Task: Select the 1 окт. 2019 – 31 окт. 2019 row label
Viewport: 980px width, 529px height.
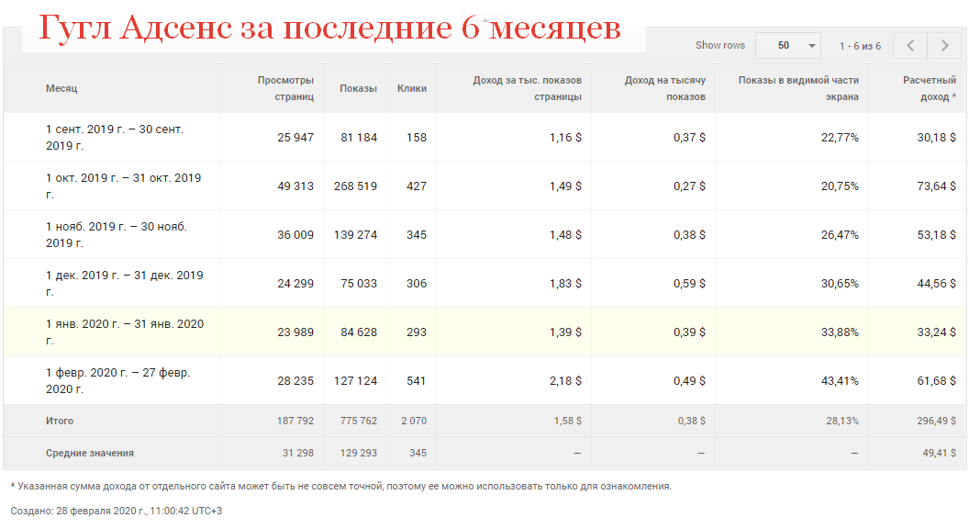Action: pos(123,186)
